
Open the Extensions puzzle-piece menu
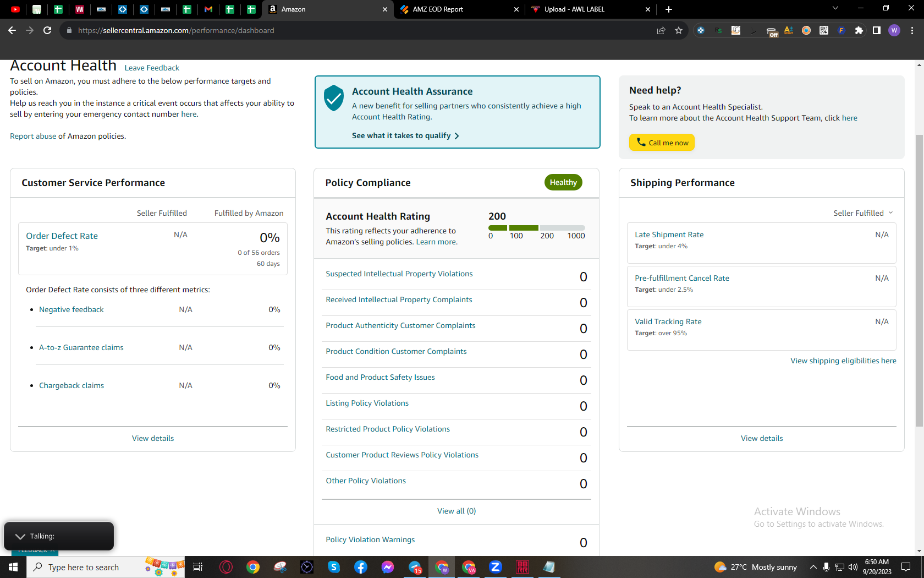(x=859, y=30)
